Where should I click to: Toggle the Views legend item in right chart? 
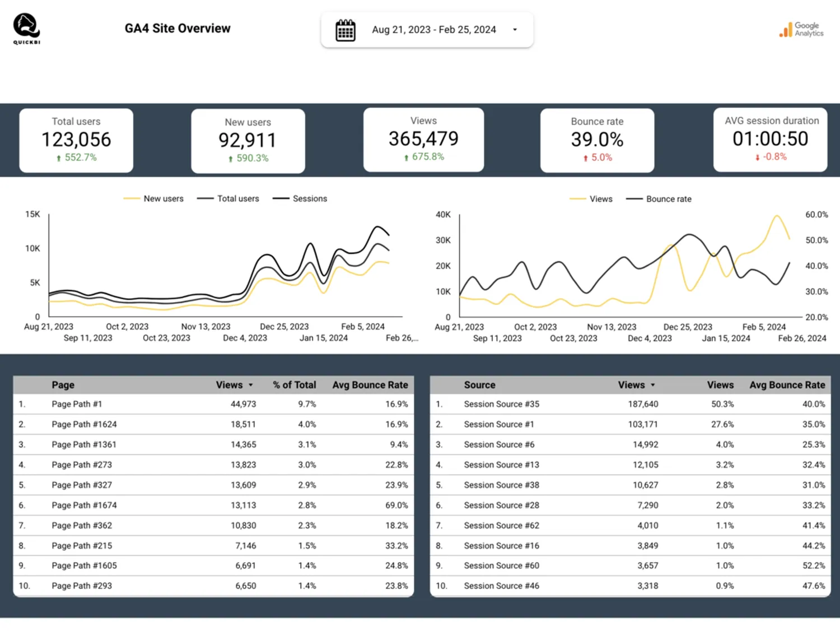tap(591, 199)
